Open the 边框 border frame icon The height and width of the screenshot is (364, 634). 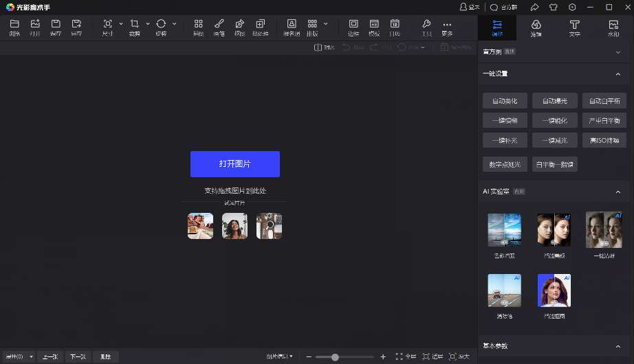(353, 24)
